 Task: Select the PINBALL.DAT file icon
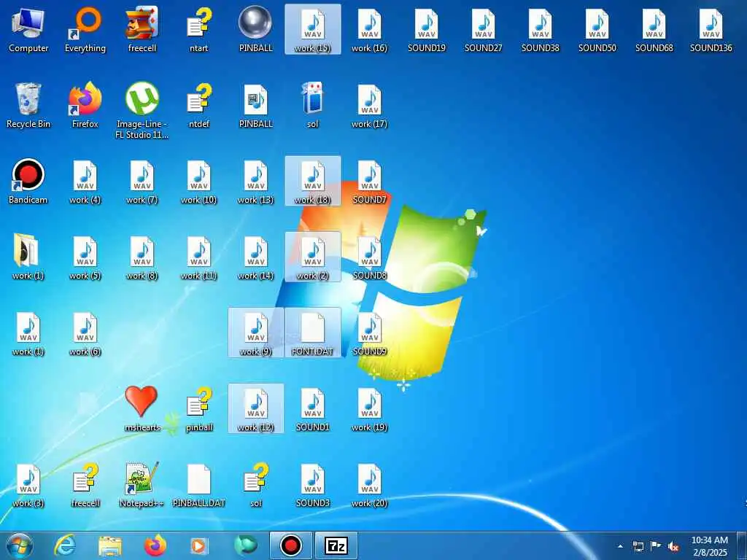(199, 485)
